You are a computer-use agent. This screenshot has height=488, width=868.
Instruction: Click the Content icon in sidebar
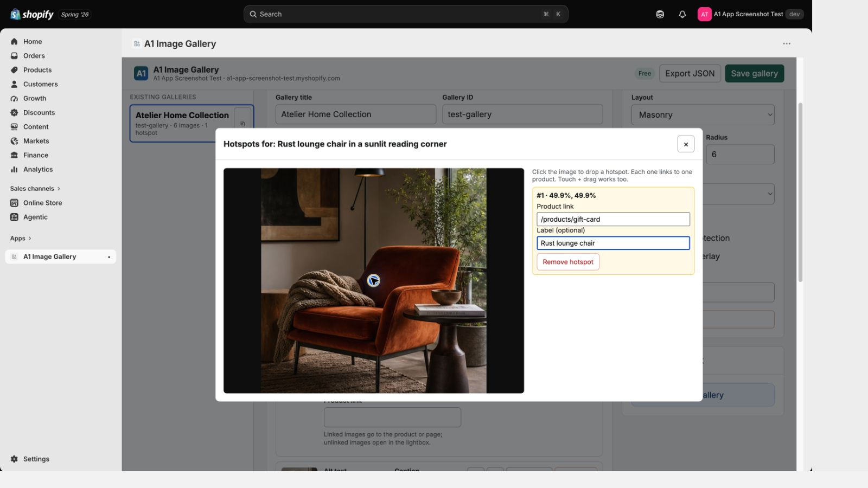14,127
